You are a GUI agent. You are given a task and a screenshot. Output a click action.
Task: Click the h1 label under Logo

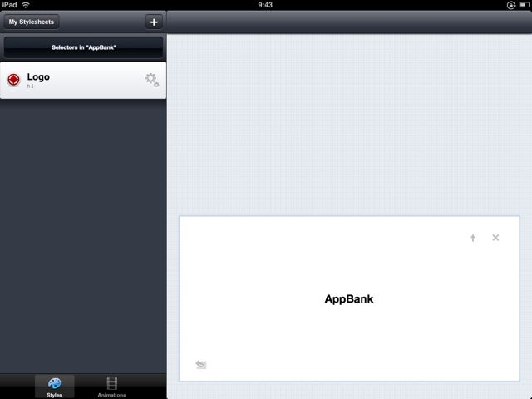pyautogui.click(x=30, y=86)
